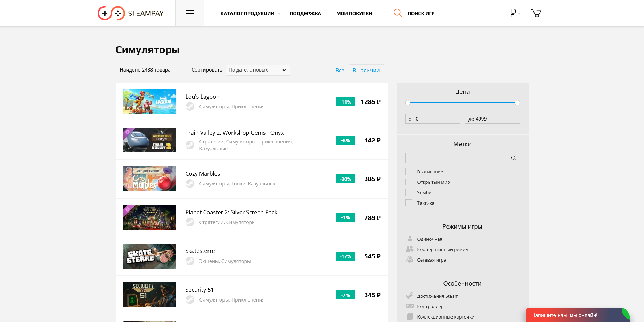This screenshot has height=322, width=644.
Task: Click the -8% badge on Train Valley 2
Action: pyautogui.click(x=345, y=140)
